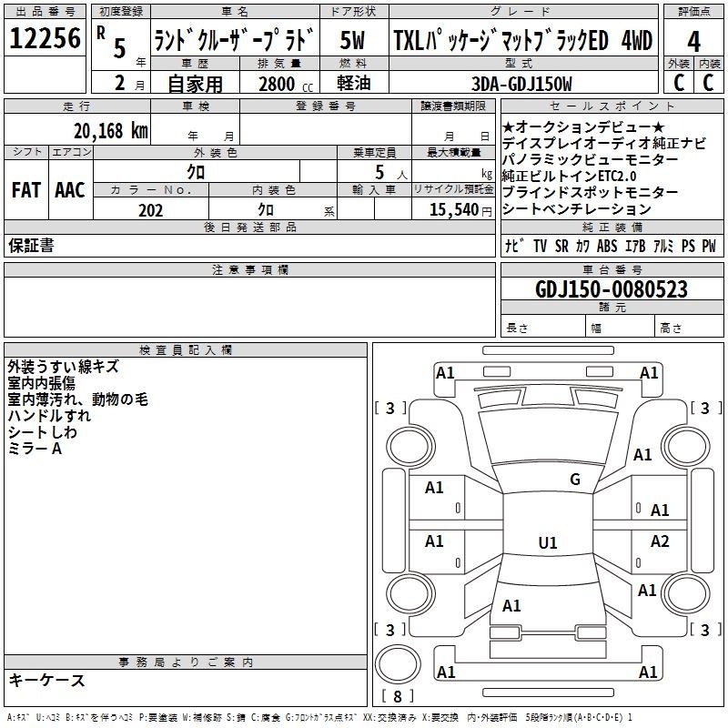Click the FAT shift type cell
This screenshot has width=728, height=728.
(26, 189)
